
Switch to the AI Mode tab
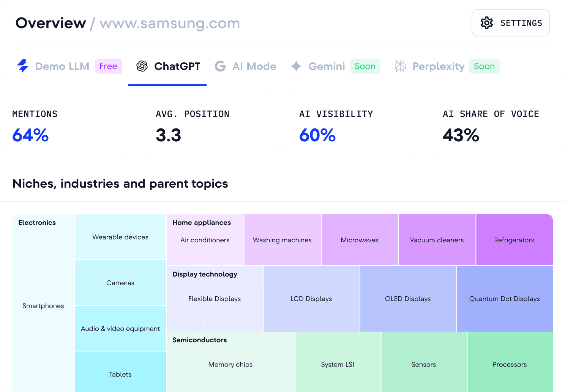coord(245,66)
